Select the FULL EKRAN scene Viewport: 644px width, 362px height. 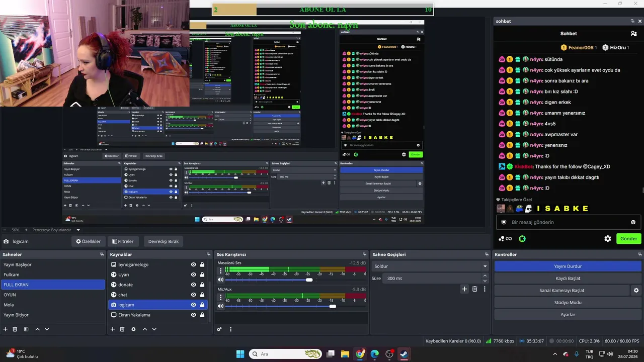(x=53, y=285)
